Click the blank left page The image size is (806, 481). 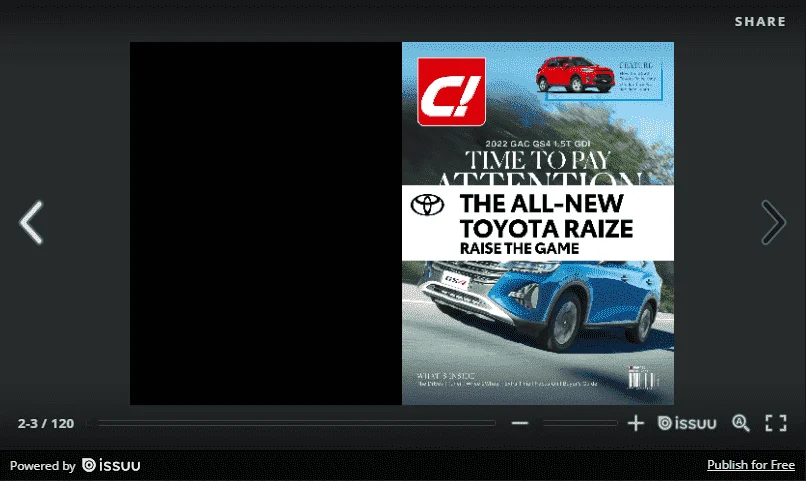coord(266,224)
